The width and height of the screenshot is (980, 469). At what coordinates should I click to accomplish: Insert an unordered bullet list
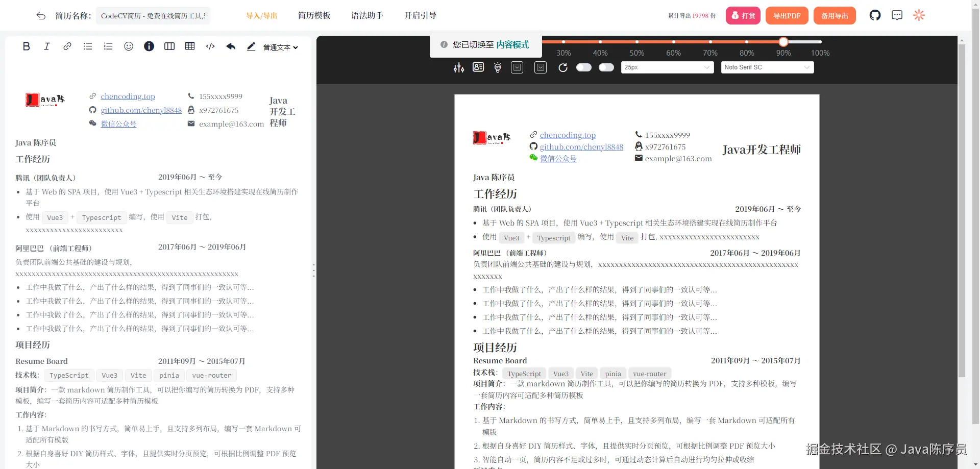tap(88, 46)
